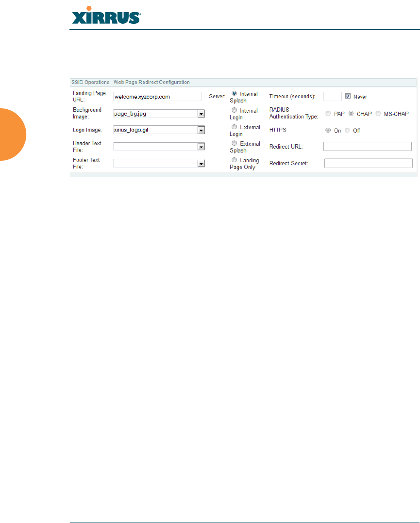This screenshot has width=420, height=523.
Task: Click the Timeout seconds input field
Action: pos(333,97)
